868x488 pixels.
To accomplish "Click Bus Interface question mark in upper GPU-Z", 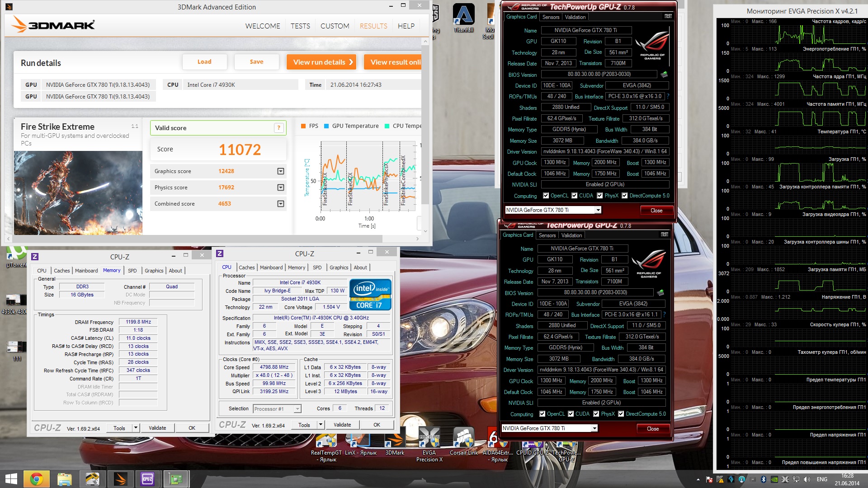I will 668,96.
